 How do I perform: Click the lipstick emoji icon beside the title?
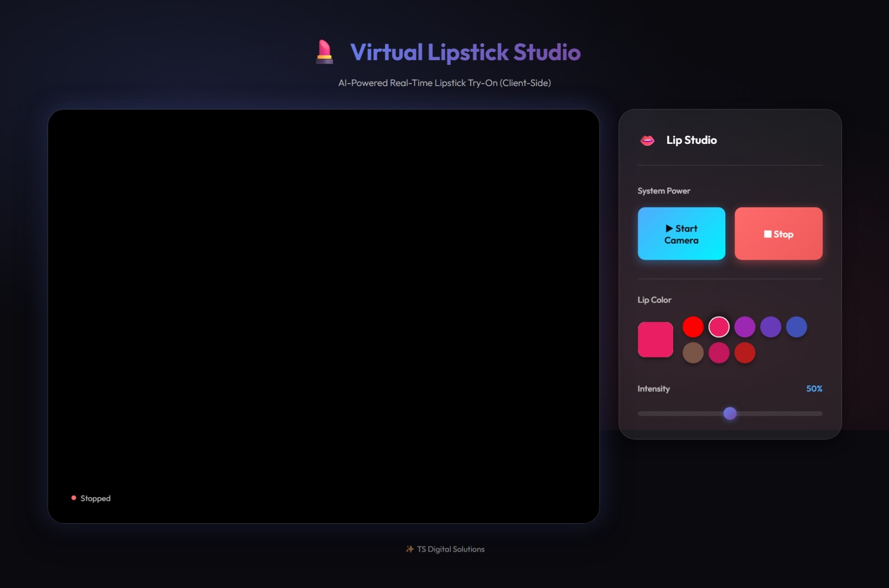(x=324, y=52)
